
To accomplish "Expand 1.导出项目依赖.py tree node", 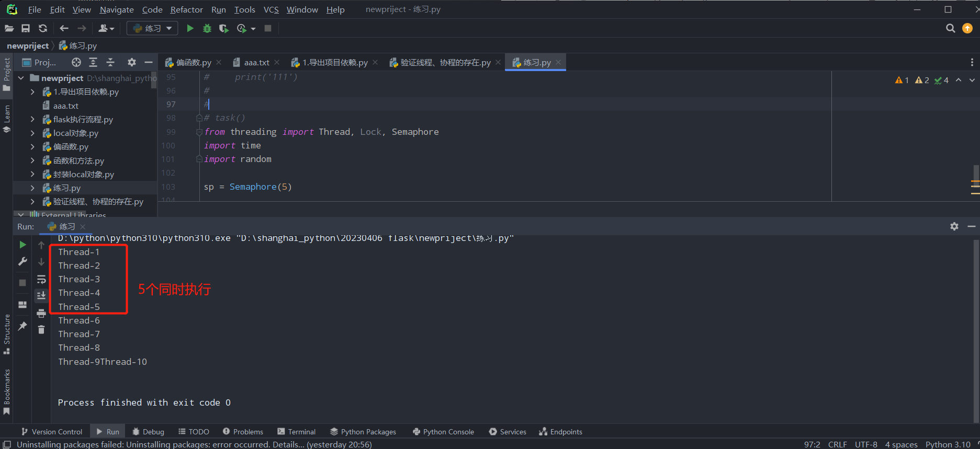I will (33, 92).
